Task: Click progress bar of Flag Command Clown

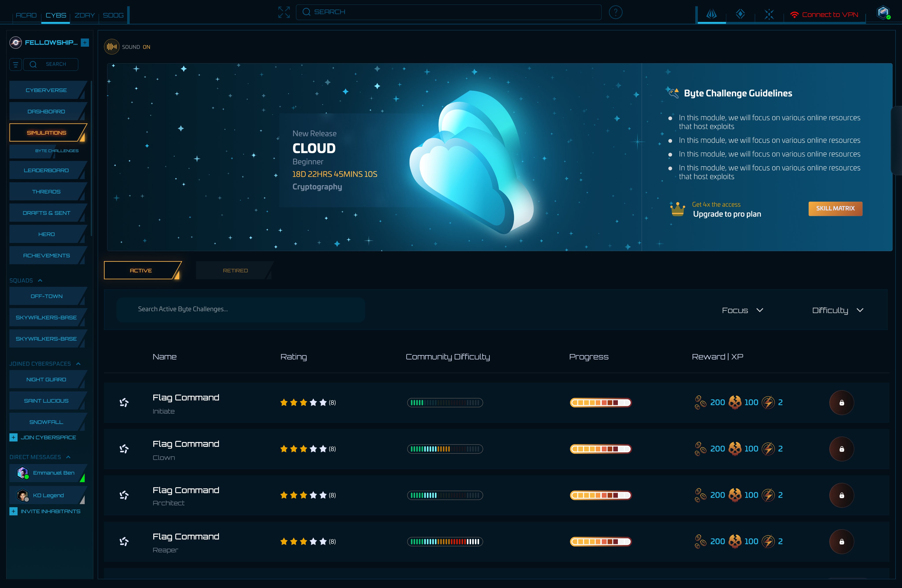Action: [600, 449]
